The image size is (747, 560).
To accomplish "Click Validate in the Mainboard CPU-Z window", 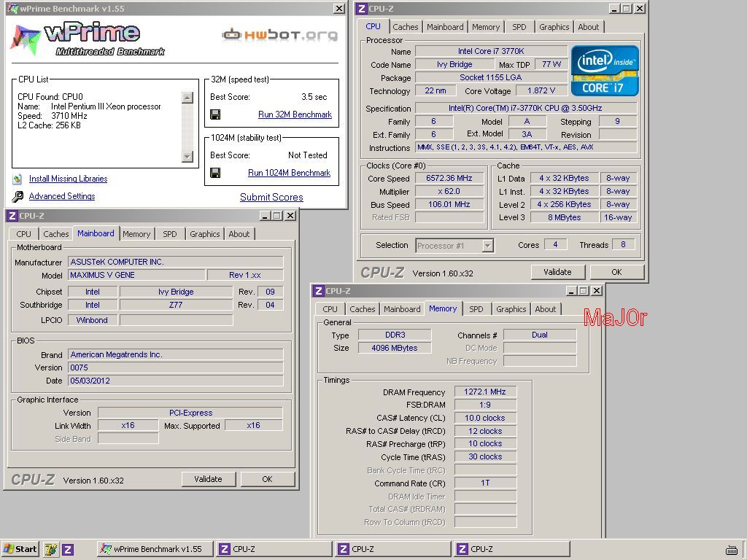I will (x=208, y=479).
